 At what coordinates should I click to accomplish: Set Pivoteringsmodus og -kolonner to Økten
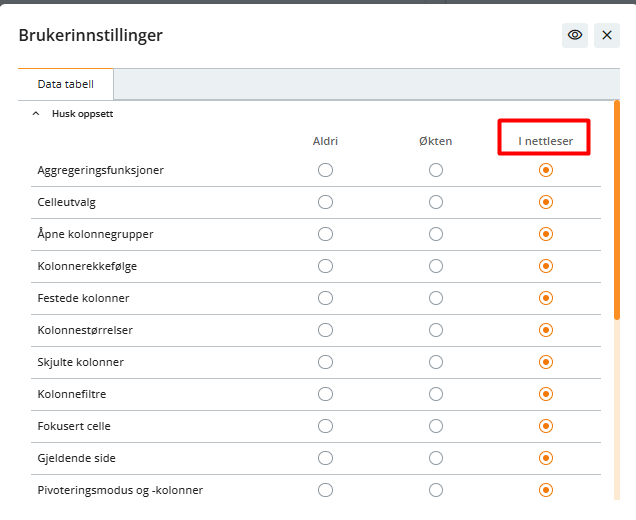(436, 490)
